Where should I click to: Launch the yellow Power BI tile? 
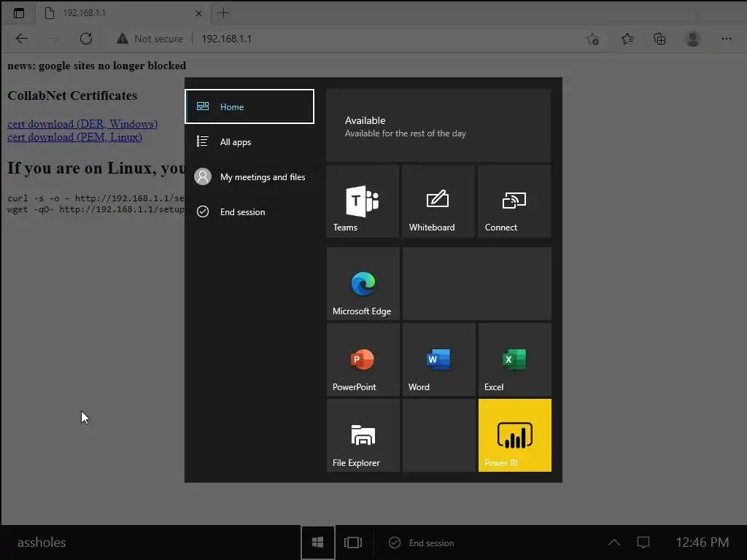coord(515,435)
